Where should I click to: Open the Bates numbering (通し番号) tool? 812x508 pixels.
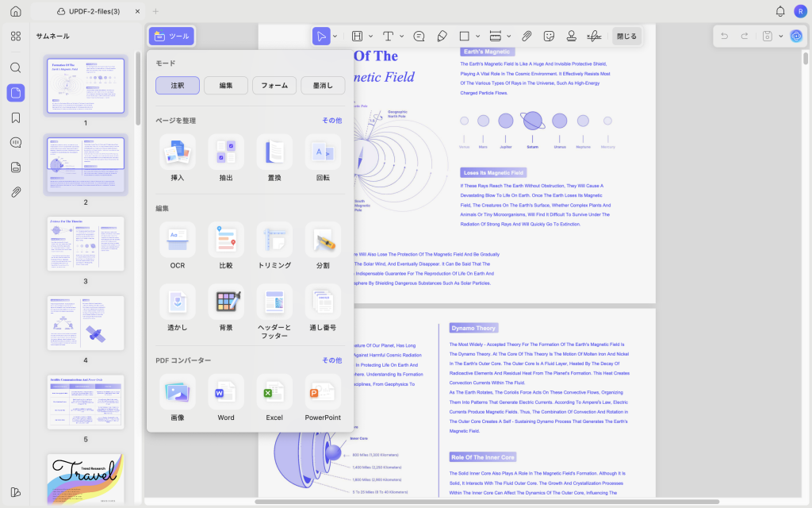[x=323, y=302]
